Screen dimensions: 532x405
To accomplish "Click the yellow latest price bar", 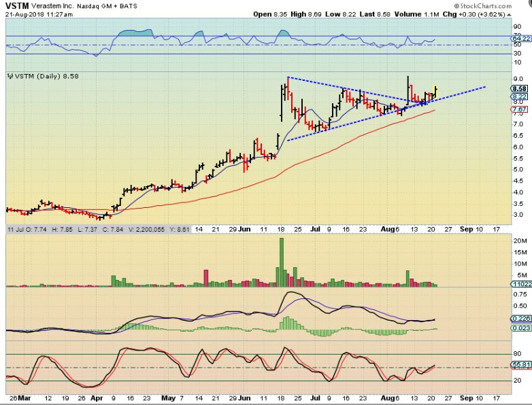I will click(435, 91).
